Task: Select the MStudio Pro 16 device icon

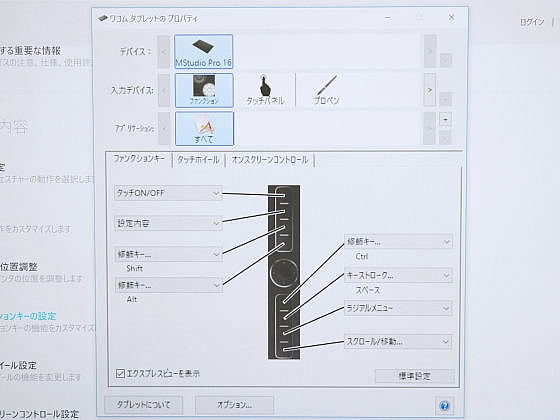Action: pos(204,52)
